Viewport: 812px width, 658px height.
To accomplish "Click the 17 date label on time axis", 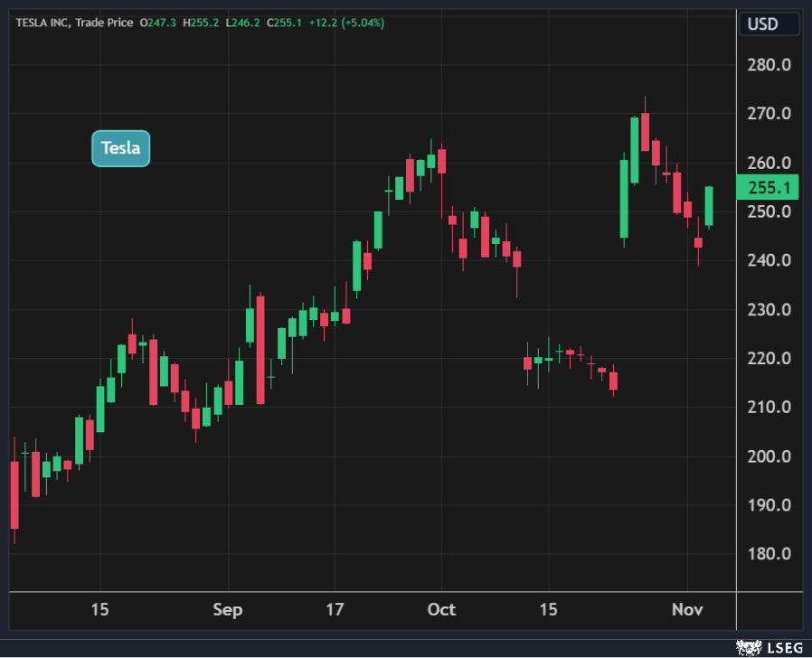I will click(x=335, y=610).
